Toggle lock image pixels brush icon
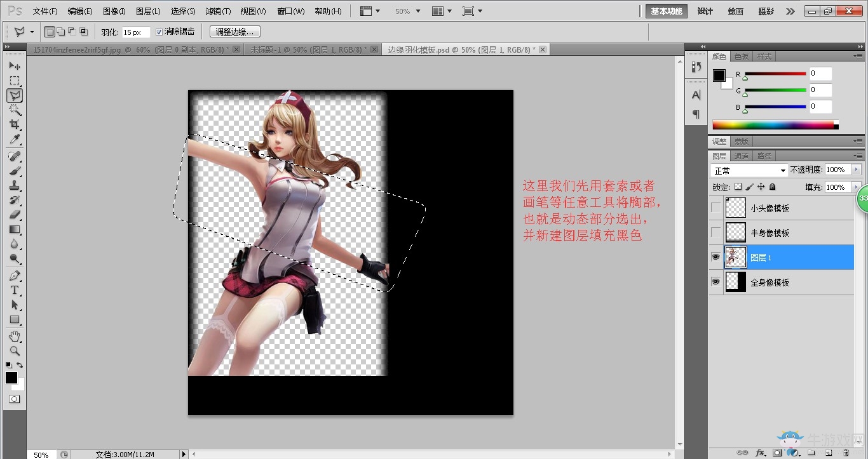The image size is (868, 459). 749,187
